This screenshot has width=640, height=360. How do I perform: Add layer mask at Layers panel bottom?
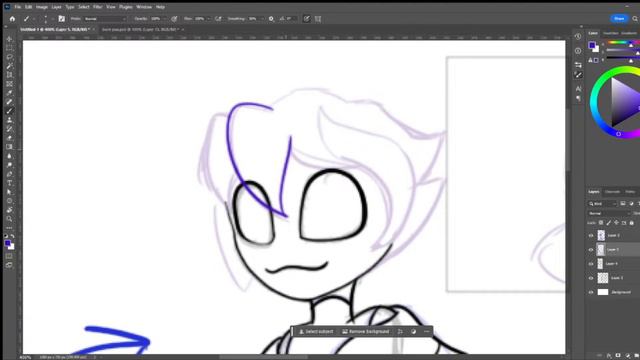(618, 356)
